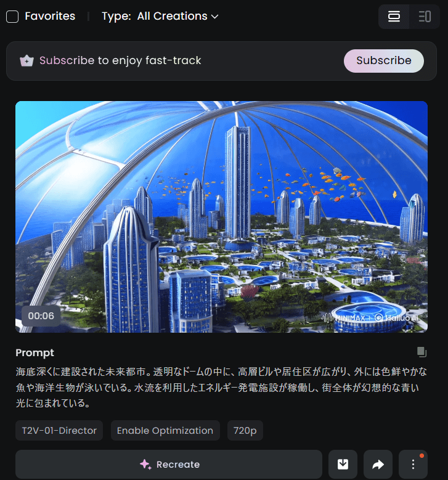Play the underwater city video thumbnail
Viewport: 448px width, 480px height.
[221, 217]
